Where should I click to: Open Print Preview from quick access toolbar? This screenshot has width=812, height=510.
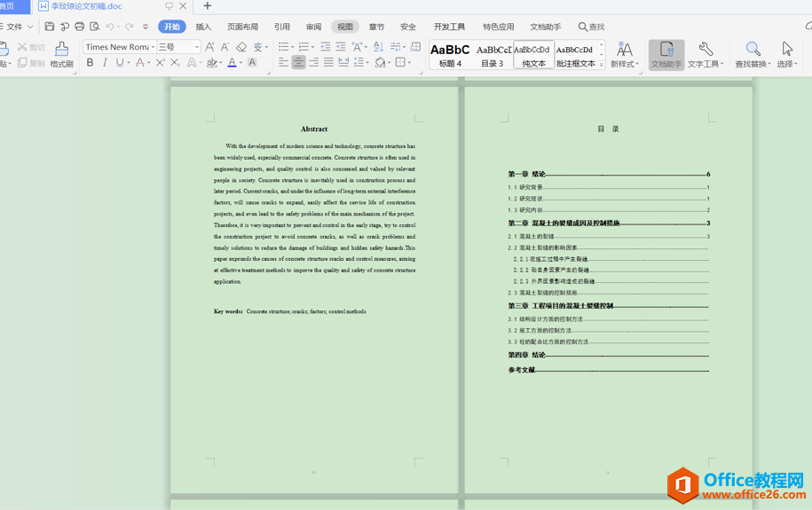click(x=94, y=27)
